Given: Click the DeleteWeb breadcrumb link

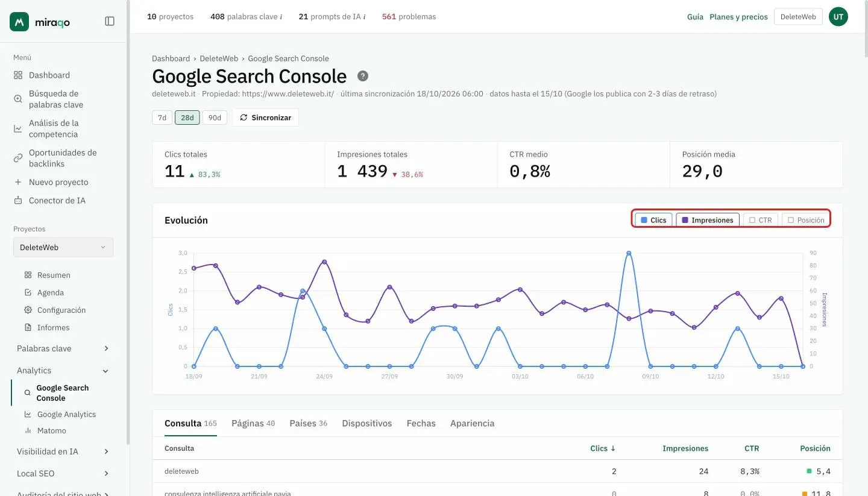Looking at the screenshot, I should (x=219, y=58).
